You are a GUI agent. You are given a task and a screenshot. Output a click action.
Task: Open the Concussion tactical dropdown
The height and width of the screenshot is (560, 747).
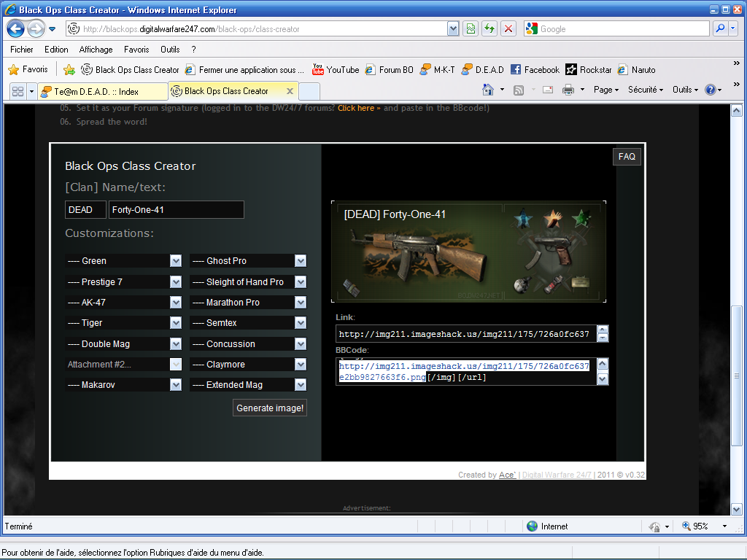coord(248,344)
